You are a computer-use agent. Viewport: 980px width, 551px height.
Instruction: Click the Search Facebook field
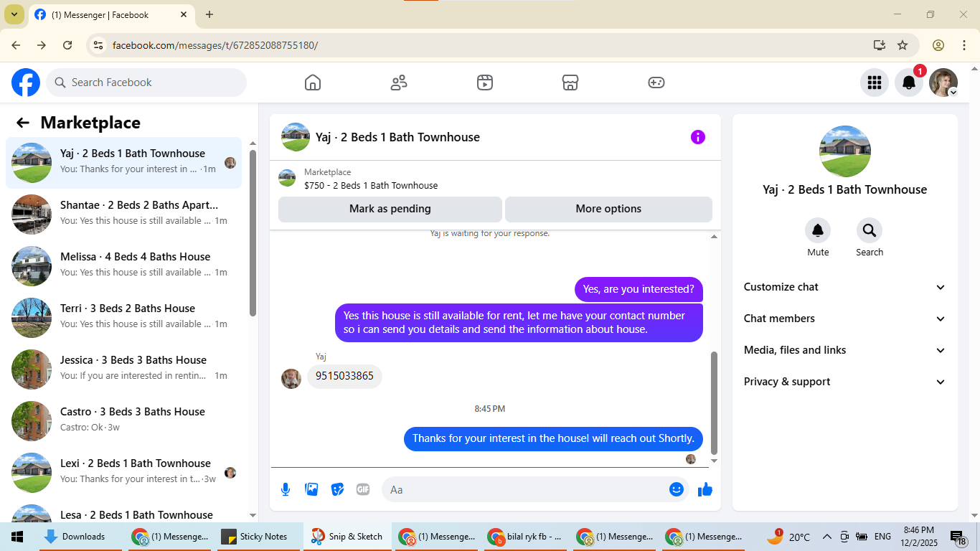(146, 83)
